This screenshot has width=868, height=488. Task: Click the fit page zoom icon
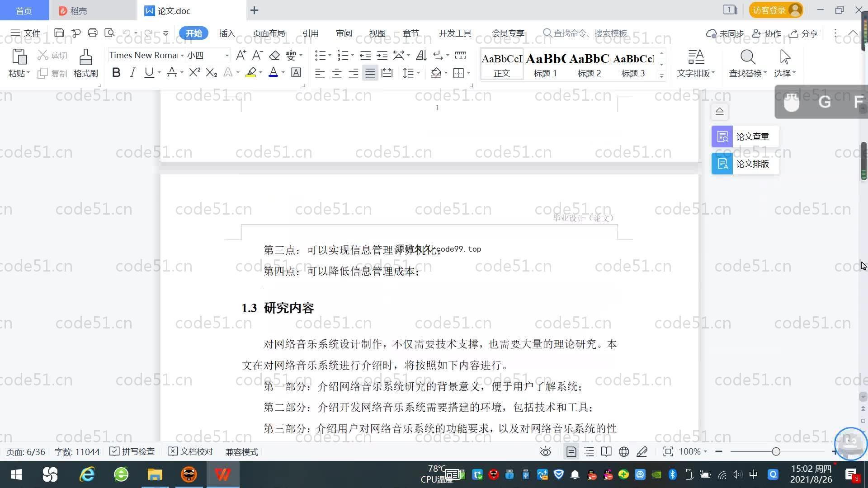[668, 452]
